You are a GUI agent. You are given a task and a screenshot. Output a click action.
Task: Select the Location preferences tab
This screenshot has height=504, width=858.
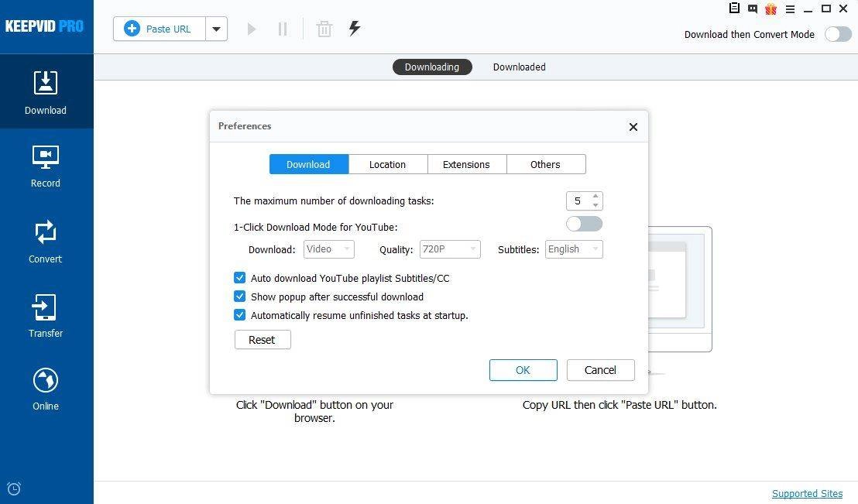(x=388, y=164)
